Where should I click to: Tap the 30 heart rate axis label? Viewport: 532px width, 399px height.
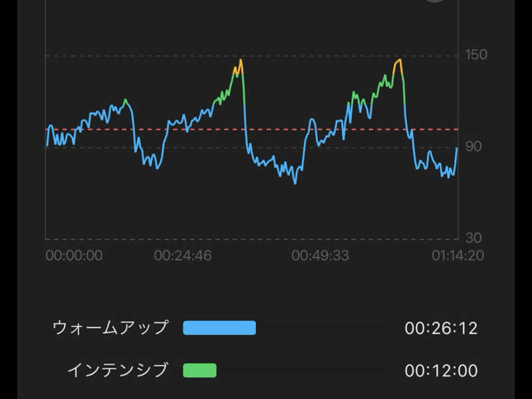click(473, 238)
